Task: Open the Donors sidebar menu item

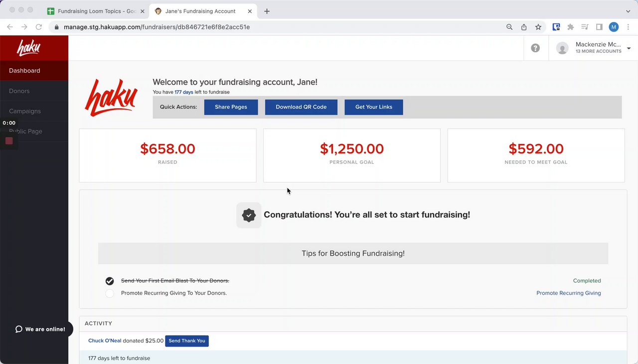Action: coord(19,91)
